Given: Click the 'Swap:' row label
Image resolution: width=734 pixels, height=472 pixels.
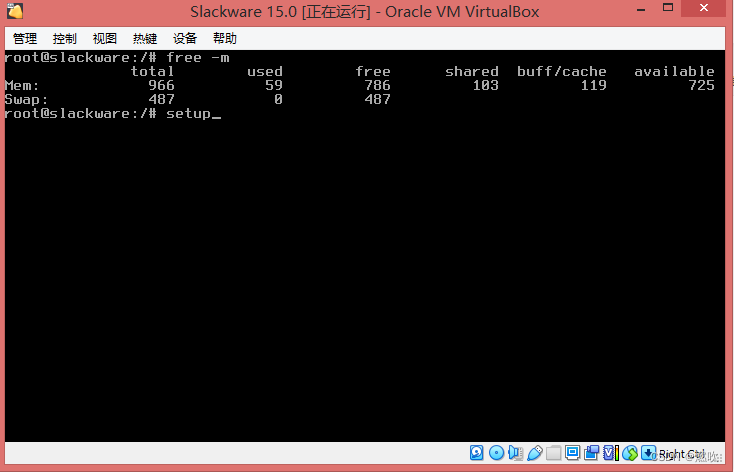Looking at the screenshot, I should point(26,100).
